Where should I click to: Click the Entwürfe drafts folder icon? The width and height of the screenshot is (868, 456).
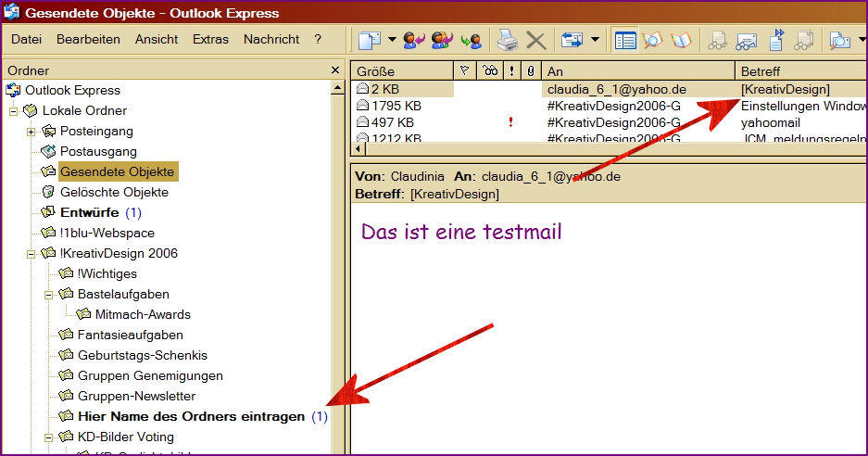[49, 212]
